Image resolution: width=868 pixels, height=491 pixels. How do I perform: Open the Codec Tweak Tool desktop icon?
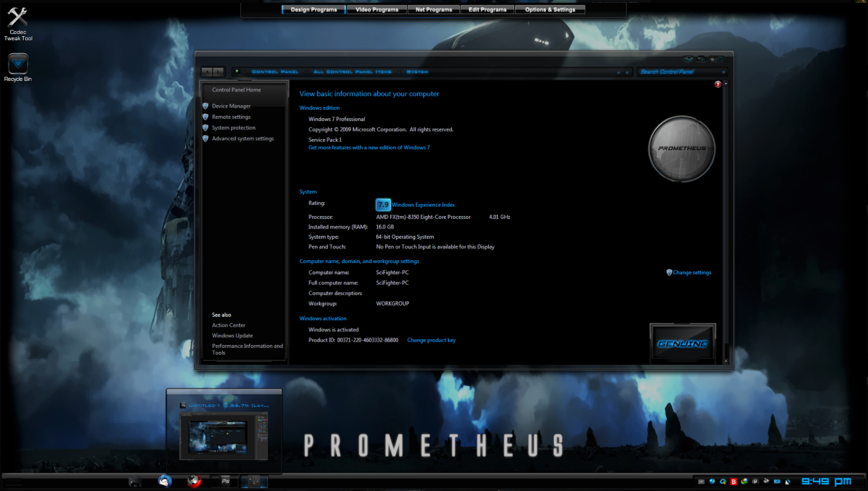coord(18,24)
